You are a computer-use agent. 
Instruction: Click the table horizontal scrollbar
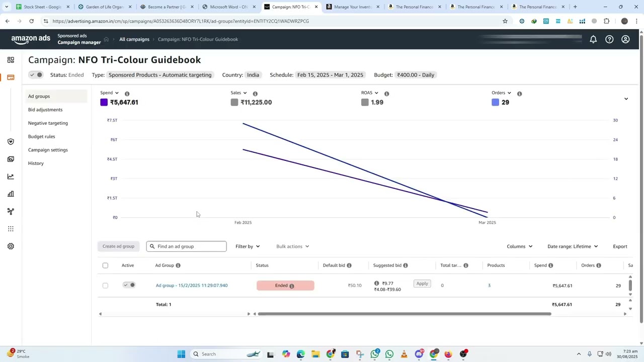point(404,314)
